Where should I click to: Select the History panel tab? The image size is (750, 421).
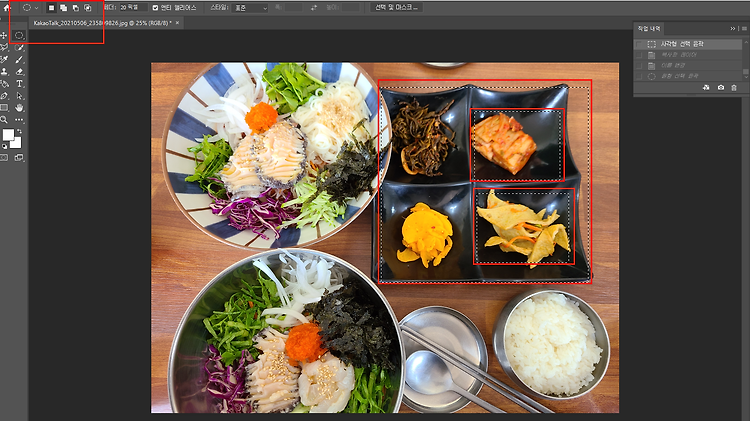point(649,29)
